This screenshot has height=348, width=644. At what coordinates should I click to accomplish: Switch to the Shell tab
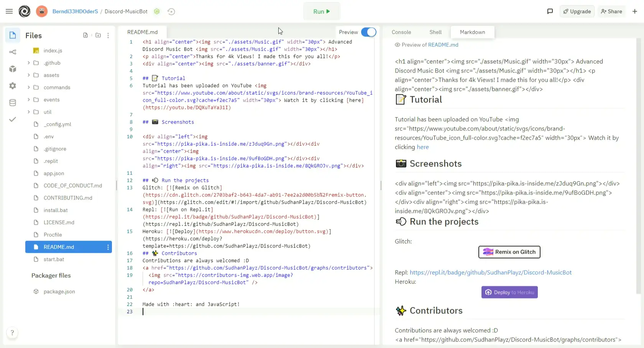[435, 32]
